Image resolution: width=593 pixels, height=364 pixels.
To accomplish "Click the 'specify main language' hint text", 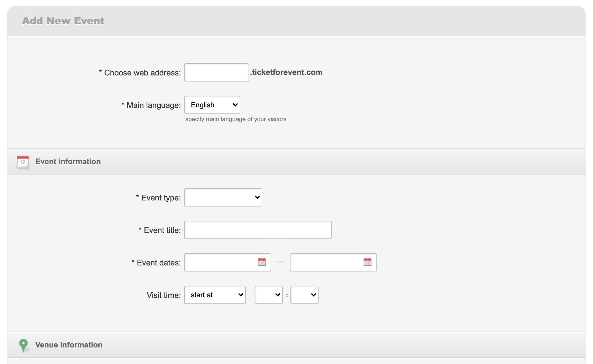I will click(236, 119).
